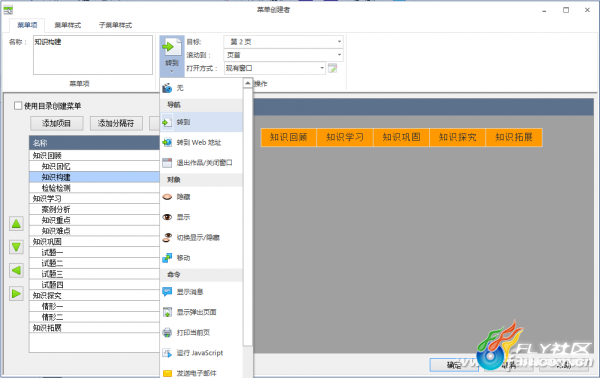Click the orange 知识巩固 menu preview item
Viewport: 600px width, 378px height.
click(401, 137)
